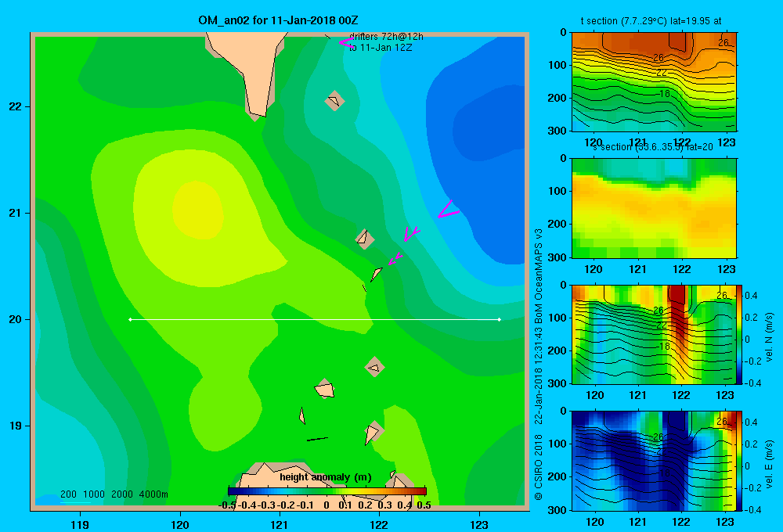Select the right endpoint of white section line
This screenshot has width=783, height=532.
point(499,319)
